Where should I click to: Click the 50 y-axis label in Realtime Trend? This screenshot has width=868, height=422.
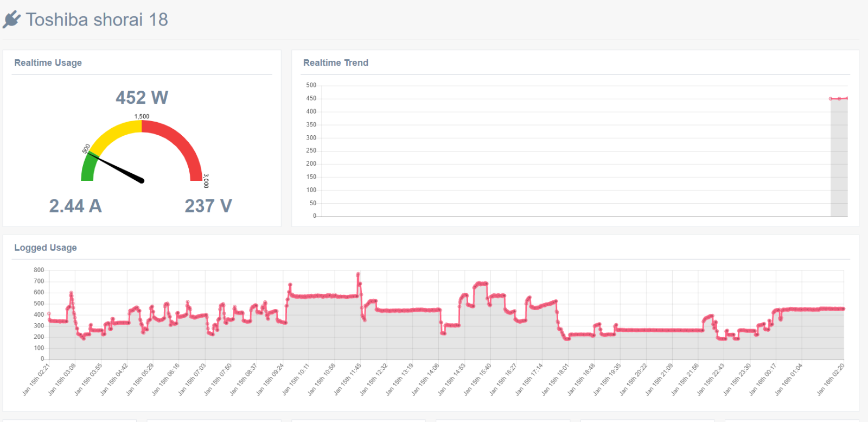tap(313, 203)
